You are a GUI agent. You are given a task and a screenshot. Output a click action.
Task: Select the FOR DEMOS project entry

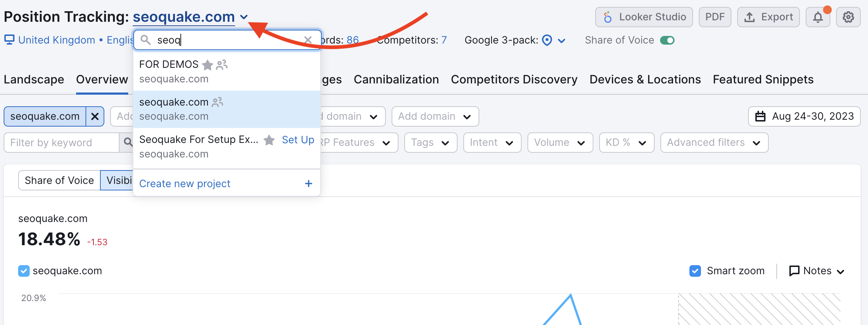tap(227, 71)
